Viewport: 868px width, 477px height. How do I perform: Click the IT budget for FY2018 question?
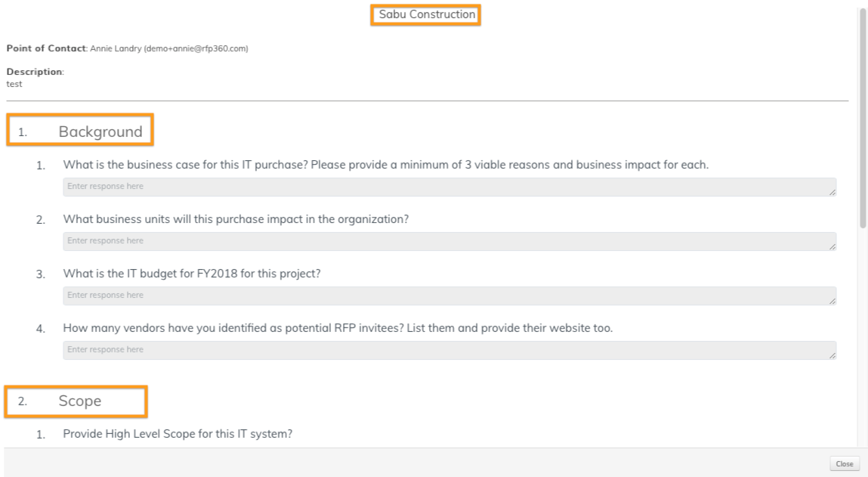(x=192, y=274)
